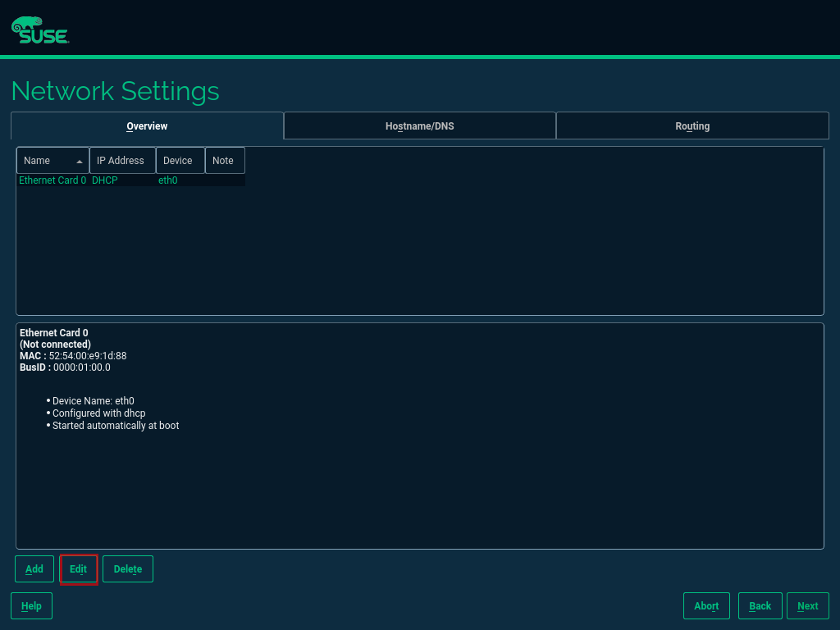This screenshot has height=630, width=840.
Task: Switch to the Hostname/DNS tab
Action: pyautogui.click(x=419, y=126)
